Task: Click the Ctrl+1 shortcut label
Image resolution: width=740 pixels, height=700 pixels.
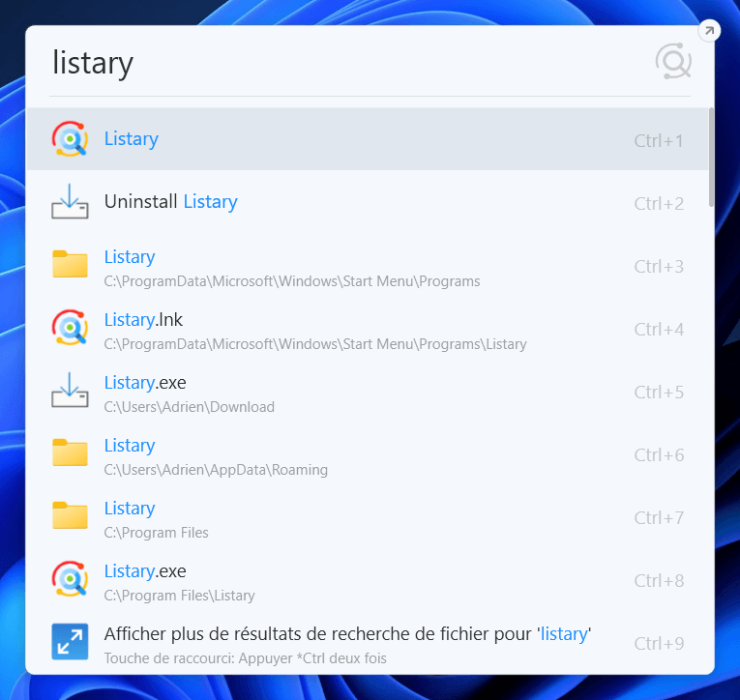Action: click(659, 140)
